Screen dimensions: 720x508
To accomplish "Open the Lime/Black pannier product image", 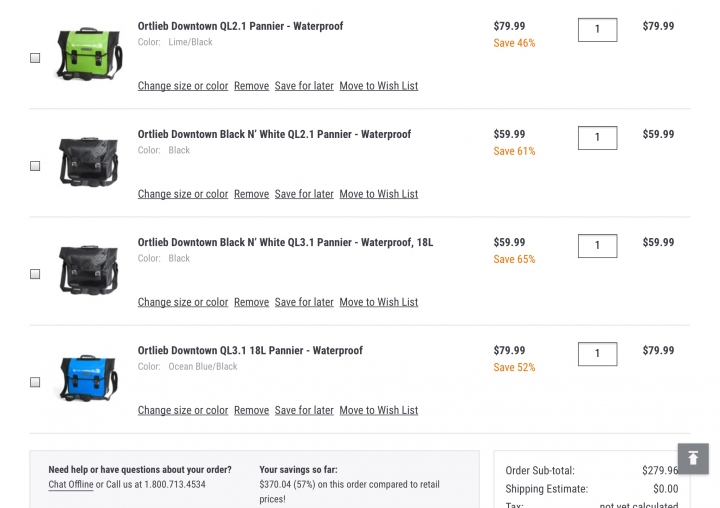I will coord(88,55).
